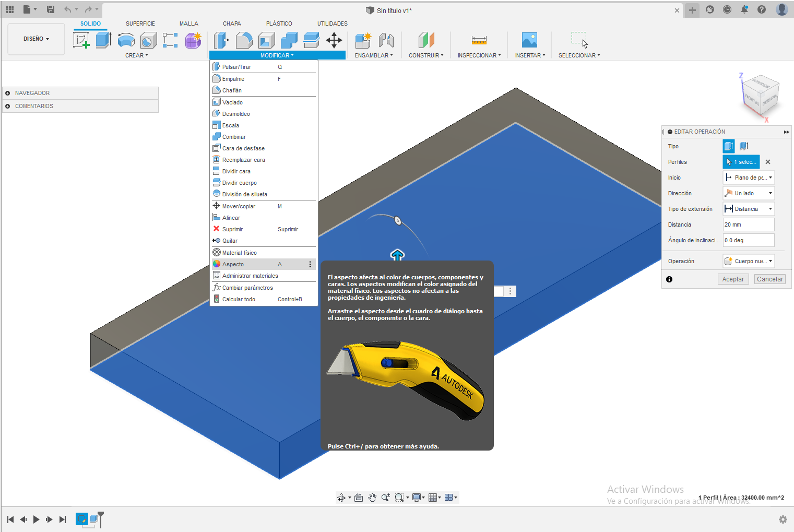Click the Split Body toolbar icon

tap(312, 40)
